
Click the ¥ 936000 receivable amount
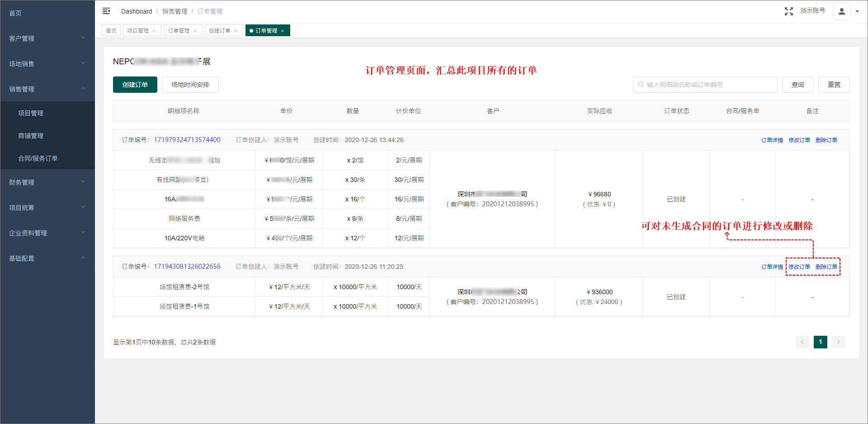point(599,292)
